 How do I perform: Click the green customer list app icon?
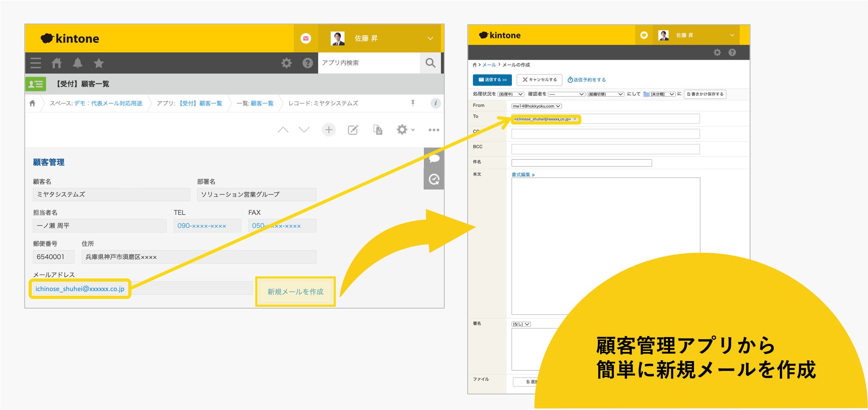(x=36, y=84)
